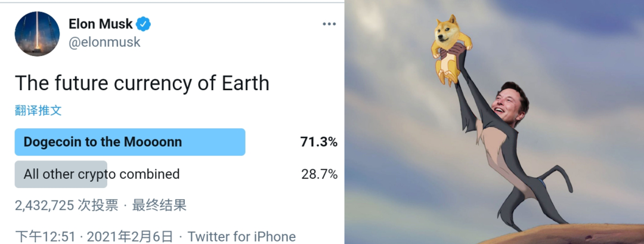Click the tweet text The future currency of Earth
This screenshot has height=244, width=644.
pyautogui.click(x=142, y=84)
